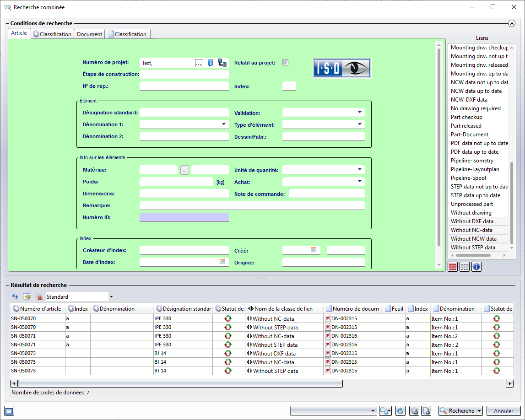
Task: Click the project structure tree icon
Action: click(222, 63)
